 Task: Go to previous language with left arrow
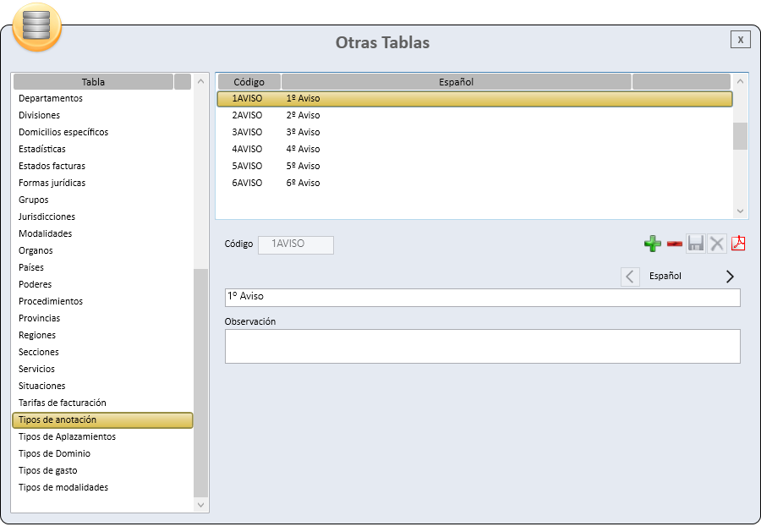point(630,277)
